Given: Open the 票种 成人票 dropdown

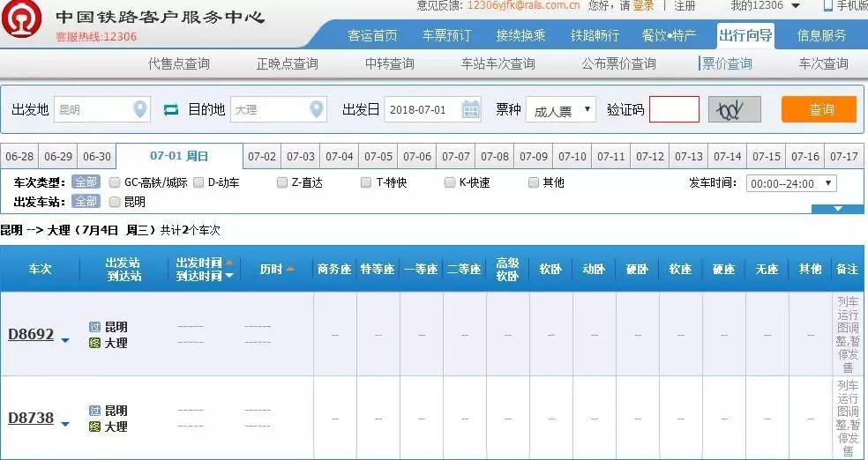Looking at the screenshot, I should click(x=561, y=110).
